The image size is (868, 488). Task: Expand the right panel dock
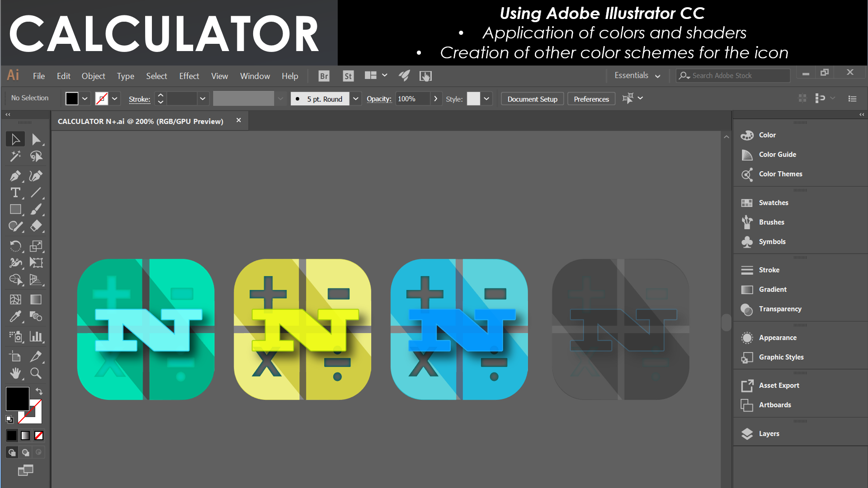tap(862, 115)
